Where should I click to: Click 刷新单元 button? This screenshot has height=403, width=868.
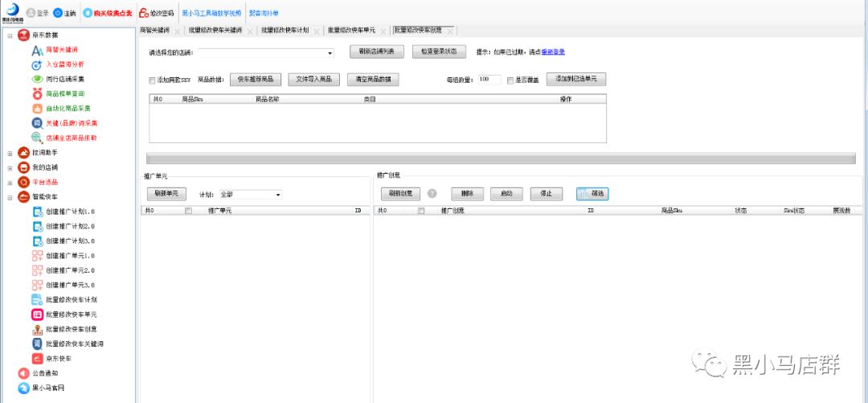[x=166, y=194]
